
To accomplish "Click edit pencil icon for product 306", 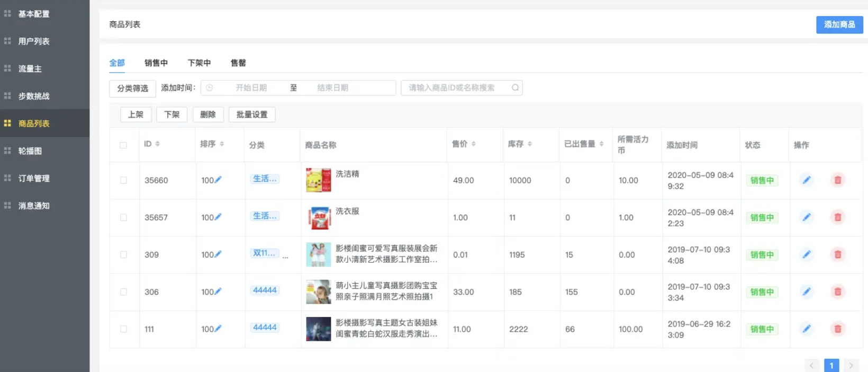I will [806, 291].
